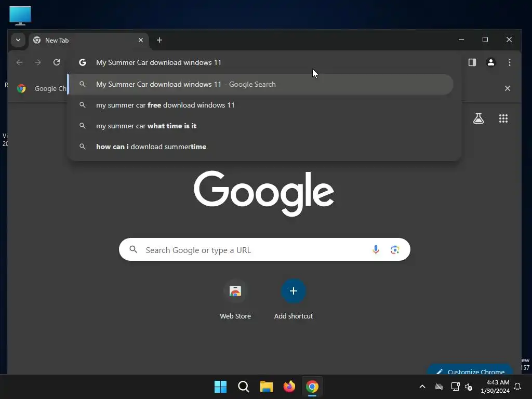Click the magnifier icon in search box
This screenshot has width=532, height=399.
point(134,250)
